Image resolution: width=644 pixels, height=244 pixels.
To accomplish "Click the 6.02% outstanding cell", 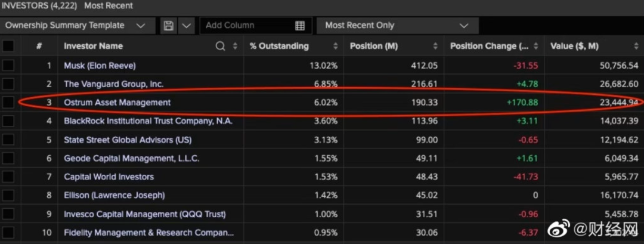I will pyautogui.click(x=326, y=102).
